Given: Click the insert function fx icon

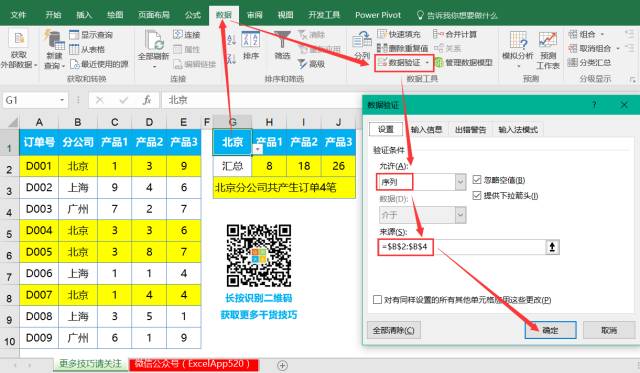Looking at the screenshot, I should pyautogui.click(x=147, y=100).
